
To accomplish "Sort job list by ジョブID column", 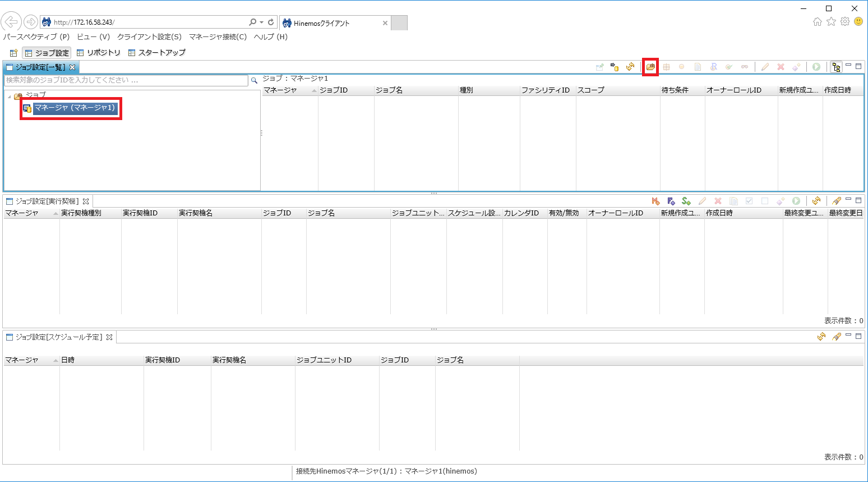I will pyautogui.click(x=346, y=90).
